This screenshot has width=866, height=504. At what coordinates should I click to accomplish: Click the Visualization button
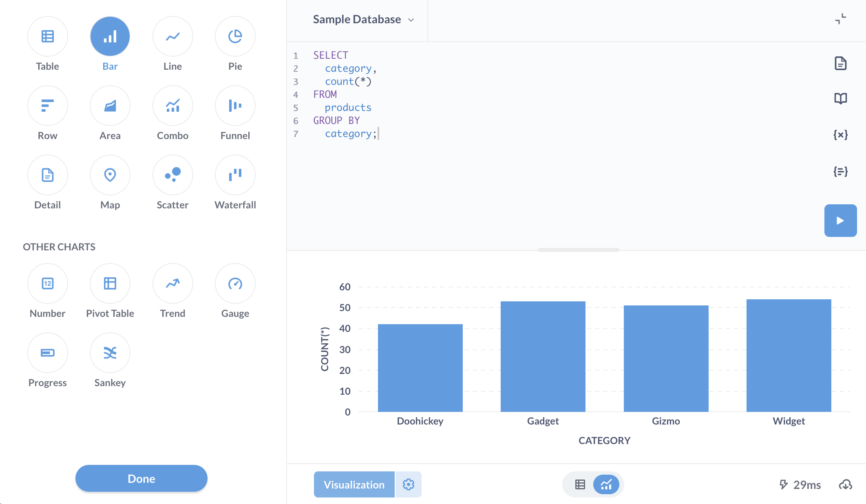pos(354,484)
